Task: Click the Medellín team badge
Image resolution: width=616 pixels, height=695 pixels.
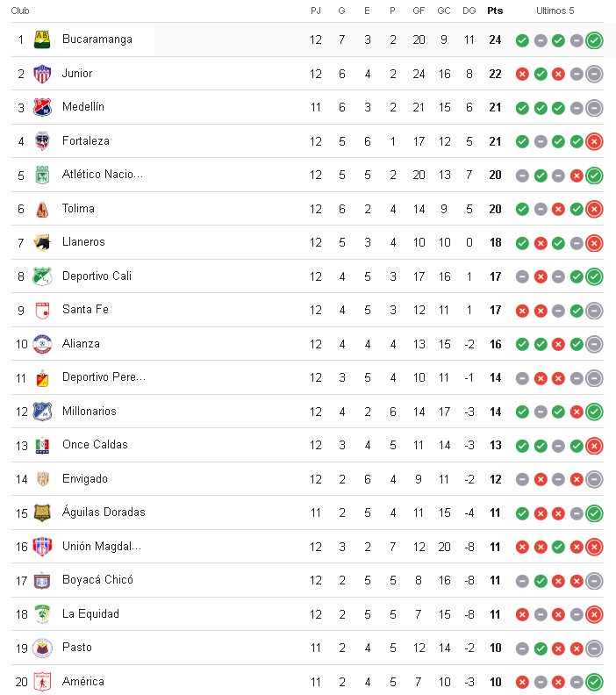Action: click(42, 107)
